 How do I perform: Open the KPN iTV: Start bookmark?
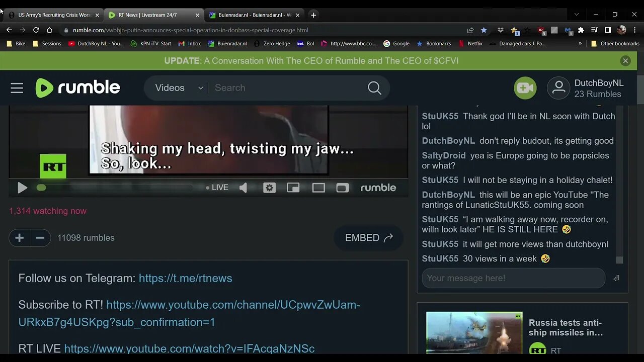coord(151,44)
